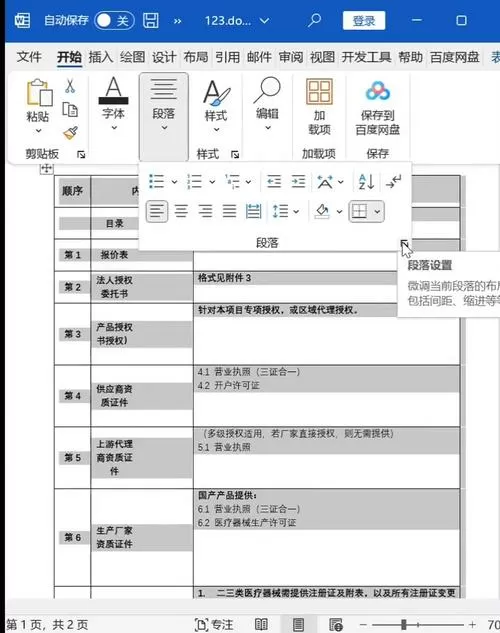Switch to the 引用 ribbon tab
500x633 pixels.
[227, 57]
